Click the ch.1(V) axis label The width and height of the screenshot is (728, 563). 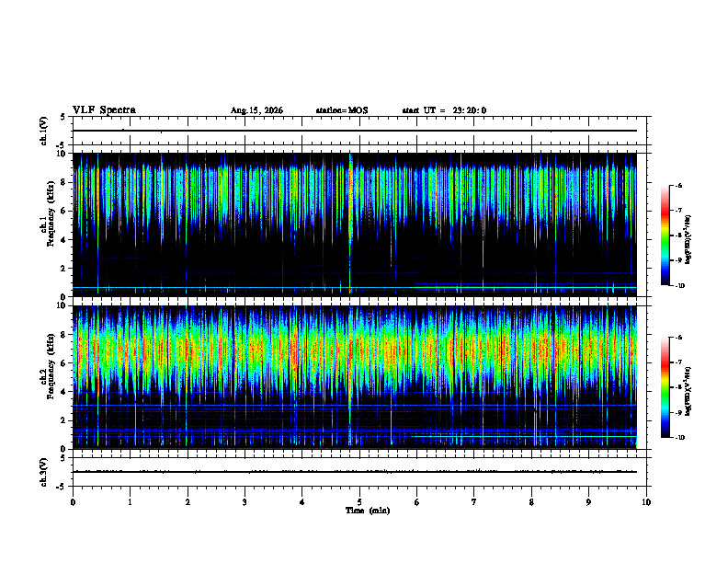pos(43,131)
